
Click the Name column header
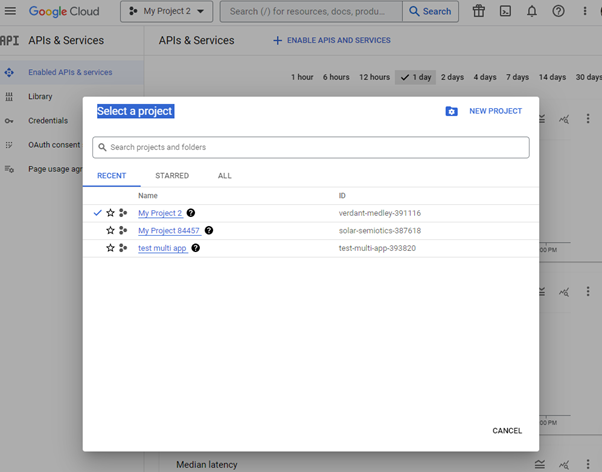[x=148, y=196]
